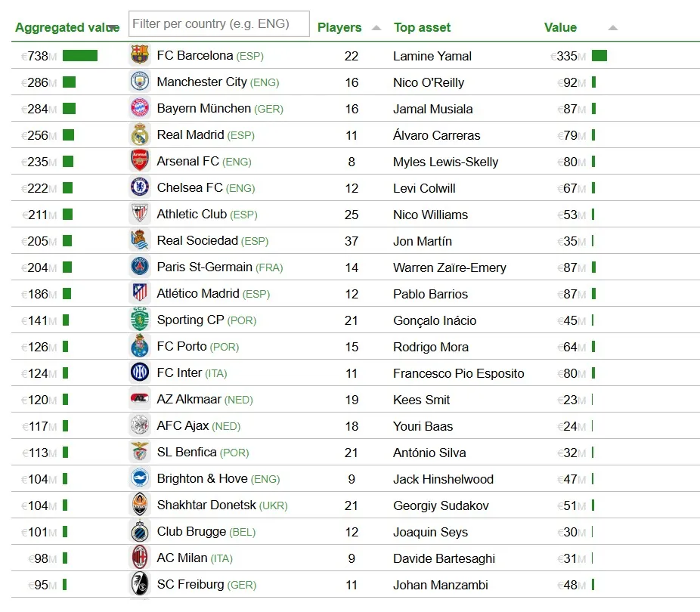Click Barcelona's green aggregated value bar
This screenshot has width=700, height=612.
[80, 55]
